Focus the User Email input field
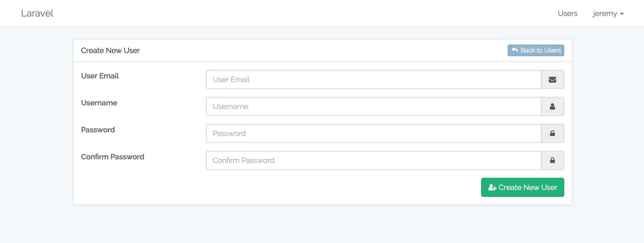Screen dimensions: 644x243 point(373,80)
